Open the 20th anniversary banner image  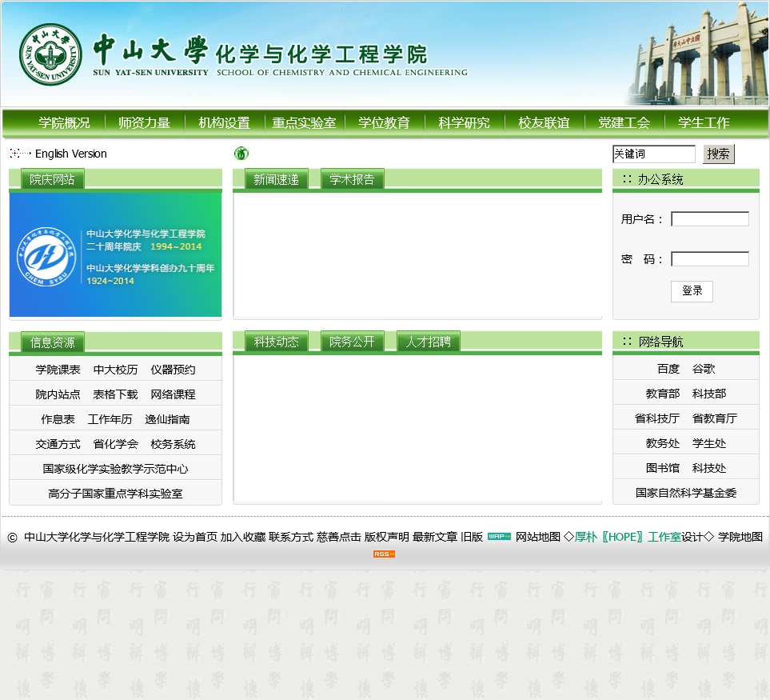pyautogui.click(x=115, y=254)
